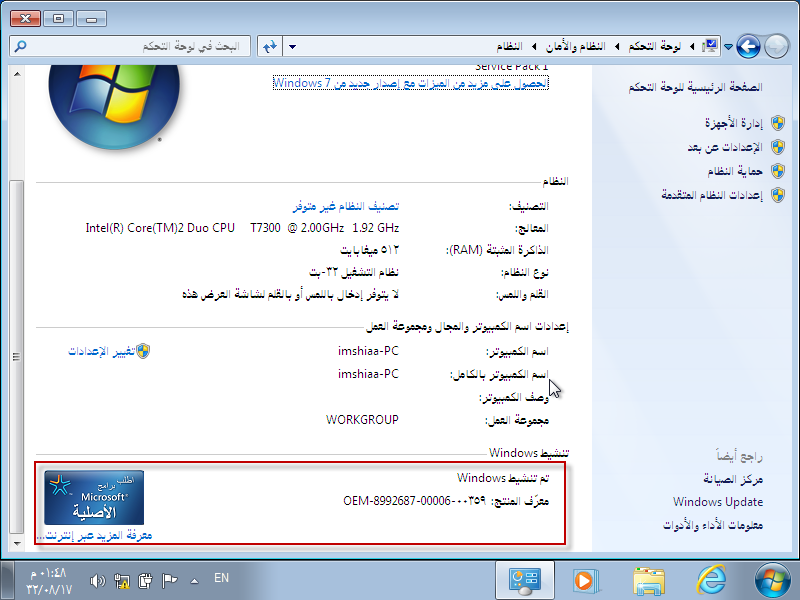Viewport: 800px width, 600px height.
Task: Click تصنيف النظام غير متوفر rating link
Action: pos(346,206)
